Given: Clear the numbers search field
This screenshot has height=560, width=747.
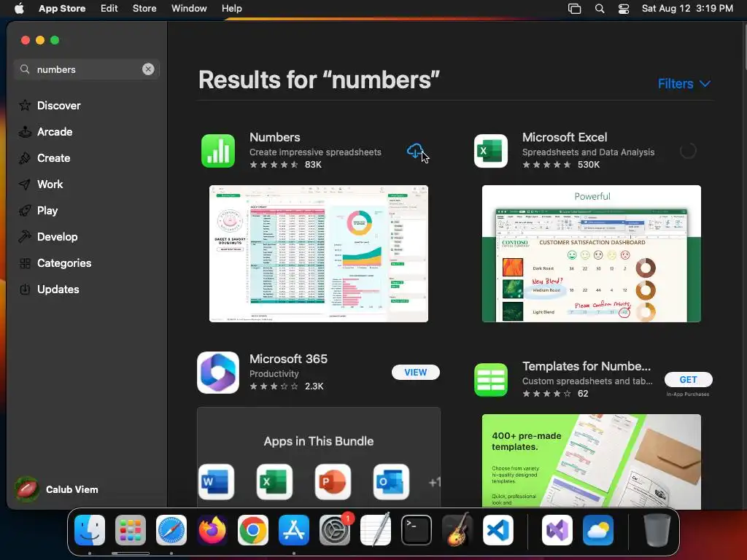Looking at the screenshot, I should pyautogui.click(x=148, y=69).
